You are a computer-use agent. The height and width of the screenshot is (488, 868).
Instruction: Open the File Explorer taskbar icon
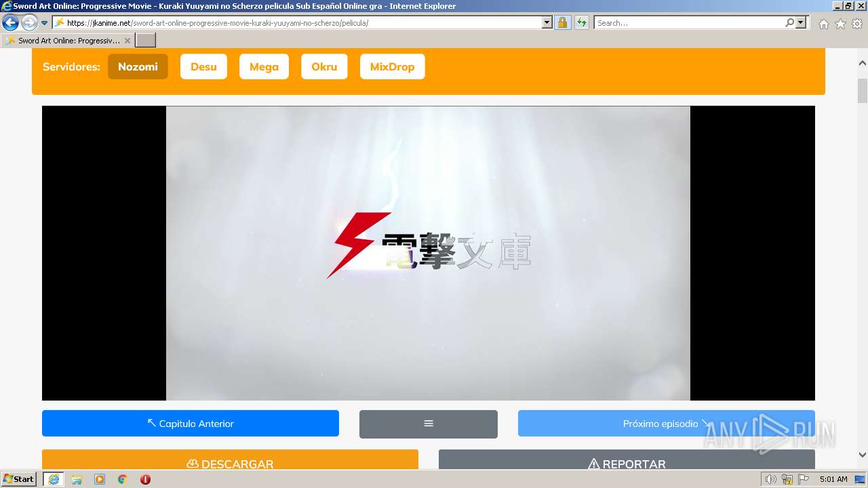point(77,479)
